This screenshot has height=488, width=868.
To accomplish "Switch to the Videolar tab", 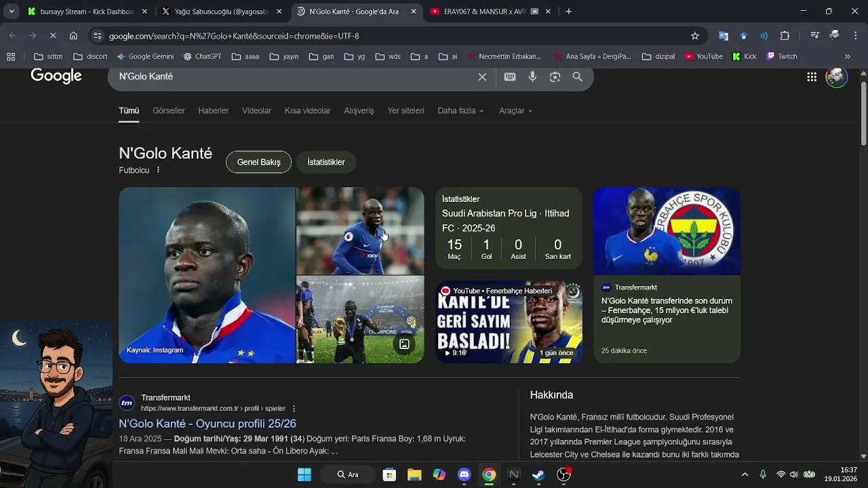I will tap(256, 110).
